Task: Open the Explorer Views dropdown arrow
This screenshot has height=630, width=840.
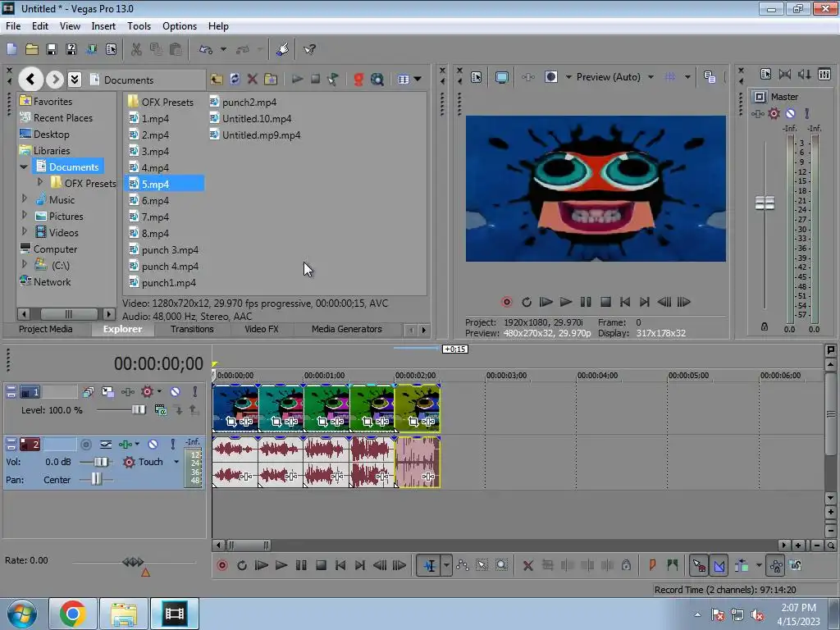Action: pos(418,80)
